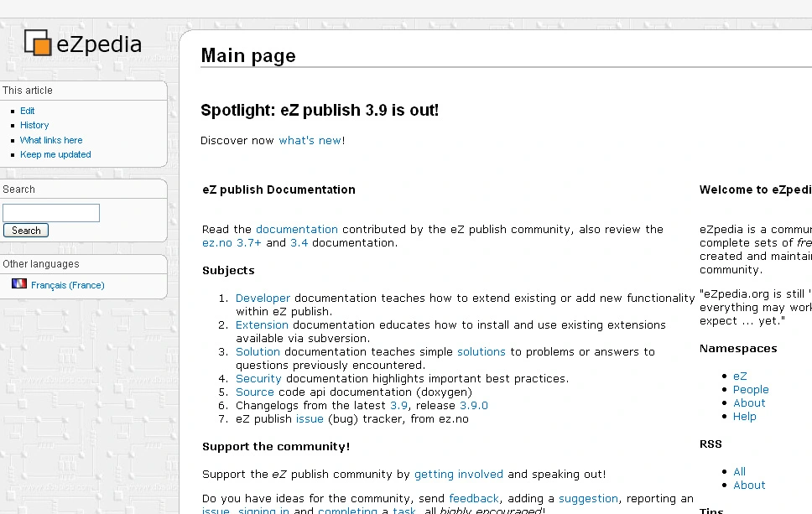Open the Edit link for this article
Image resolution: width=812 pixels, height=514 pixels.
point(27,110)
